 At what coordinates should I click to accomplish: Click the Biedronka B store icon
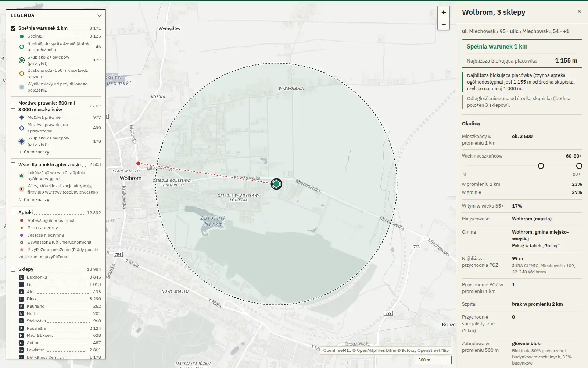tap(21, 277)
